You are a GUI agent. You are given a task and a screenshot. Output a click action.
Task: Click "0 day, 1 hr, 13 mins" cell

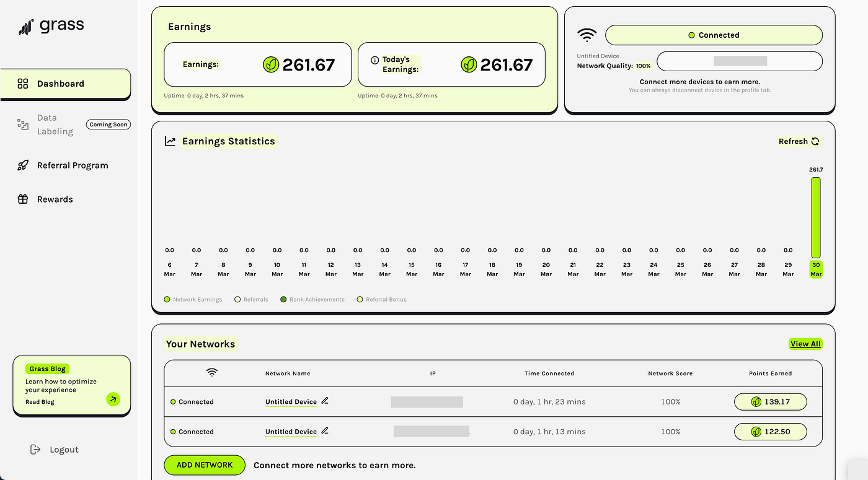coord(549,432)
